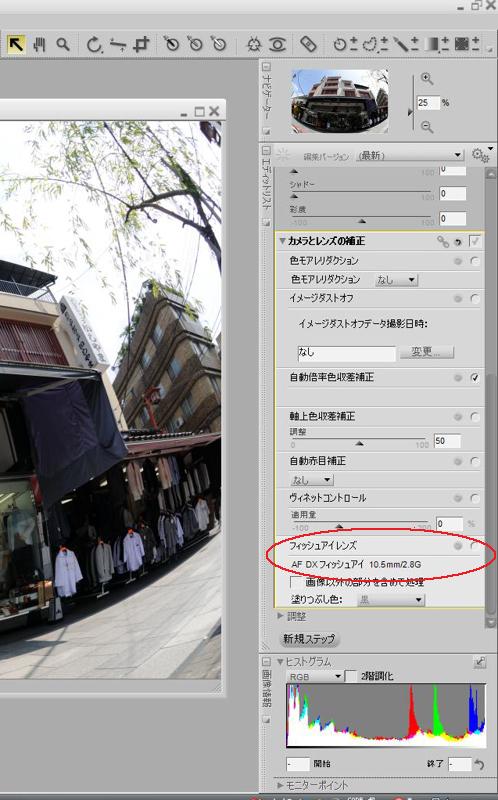Select the Black Control Point tool
The width and height of the screenshot is (498, 800).
tap(171, 44)
